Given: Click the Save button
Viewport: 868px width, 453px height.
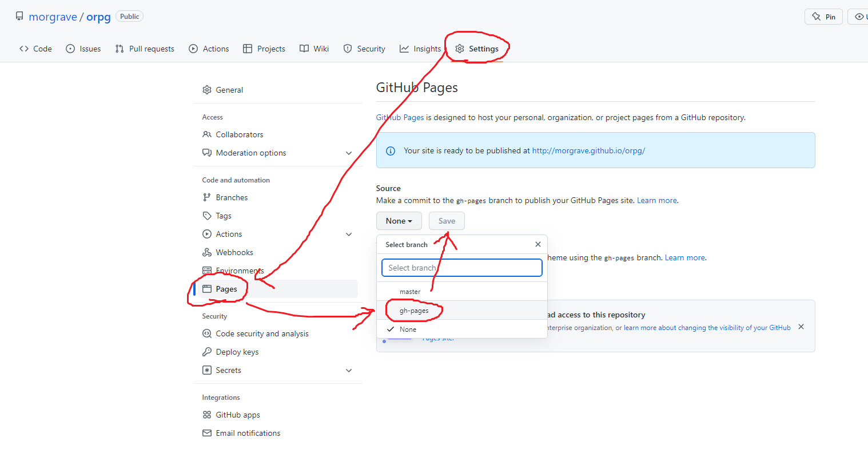Looking at the screenshot, I should coord(447,221).
